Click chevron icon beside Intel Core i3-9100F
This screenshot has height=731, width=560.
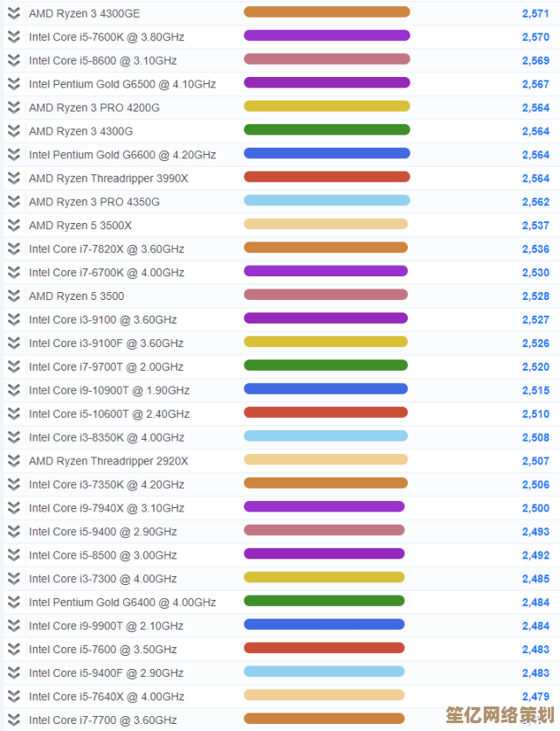(13, 344)
